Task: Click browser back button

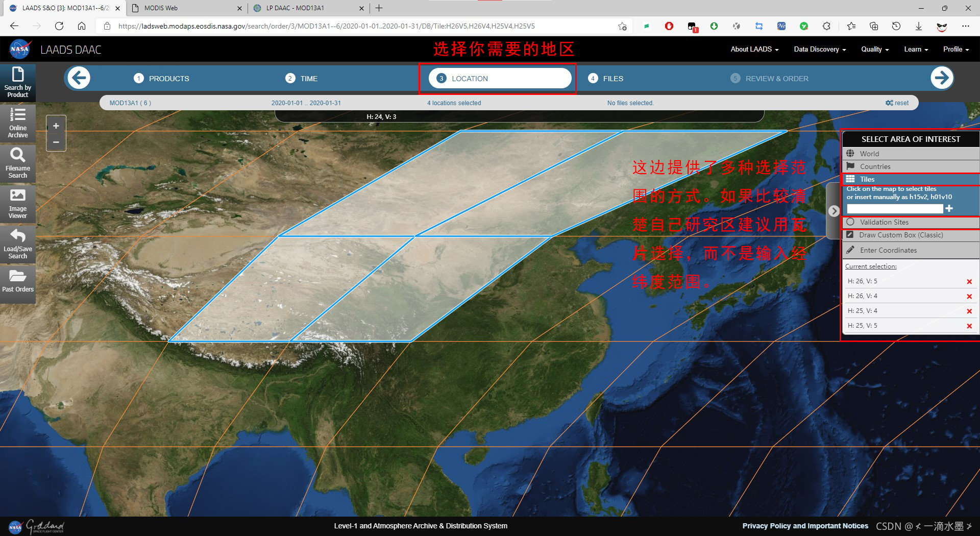Action: click(14, 26)
